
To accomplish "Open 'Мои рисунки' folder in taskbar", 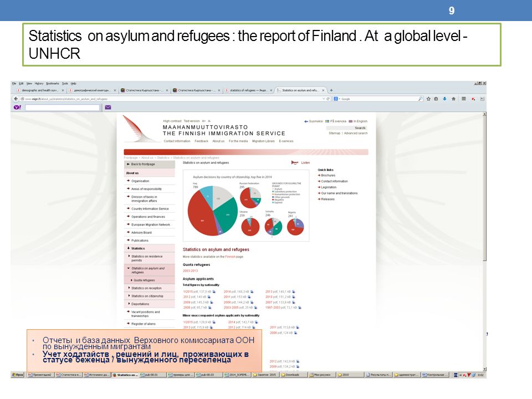I will 321,375.
